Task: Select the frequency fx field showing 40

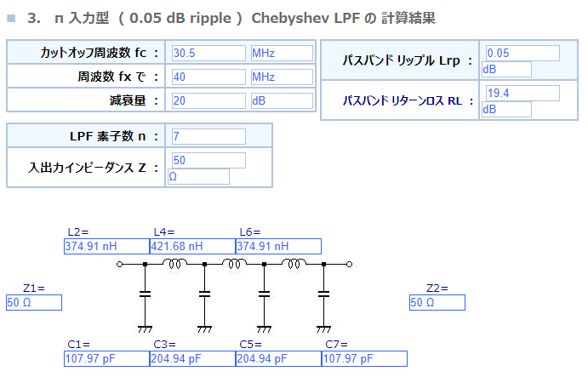Action: (x=208, y=77)
